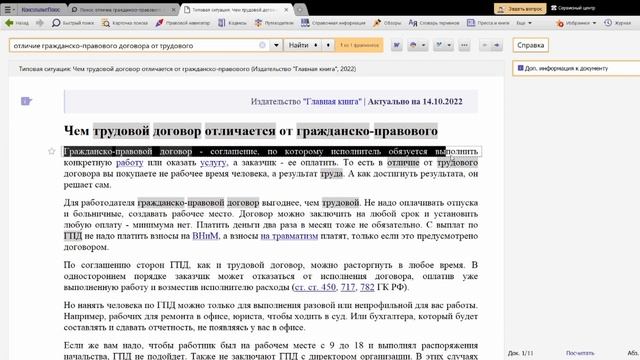The width and height of the screenshot is (640, 360).
Task: Open the Журнал history
Action: 618,23
